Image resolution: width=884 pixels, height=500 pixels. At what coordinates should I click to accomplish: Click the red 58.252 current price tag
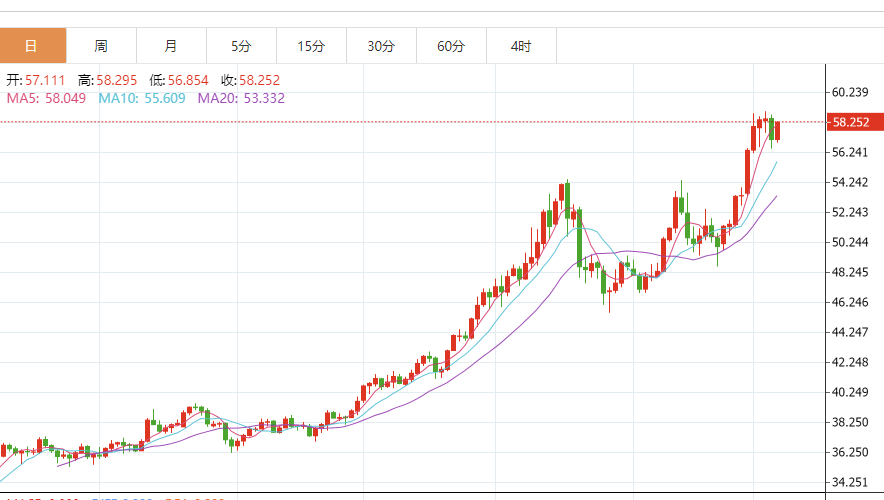[850, 122]
